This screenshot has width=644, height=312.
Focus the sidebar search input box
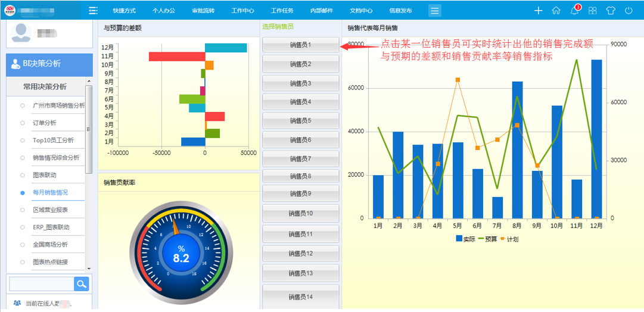[42, 283]
